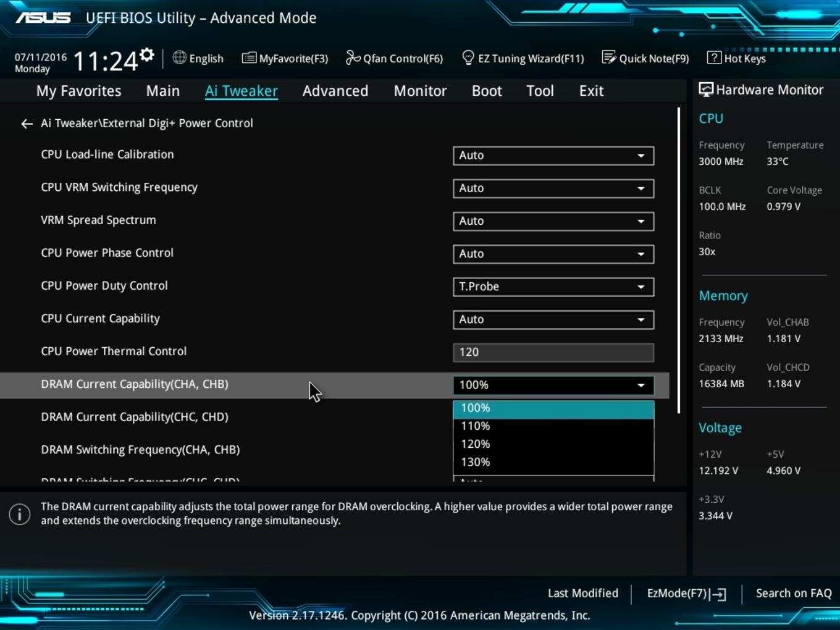Click the EZ Tuning Wizard lightbulb icon

pos(468,57)
